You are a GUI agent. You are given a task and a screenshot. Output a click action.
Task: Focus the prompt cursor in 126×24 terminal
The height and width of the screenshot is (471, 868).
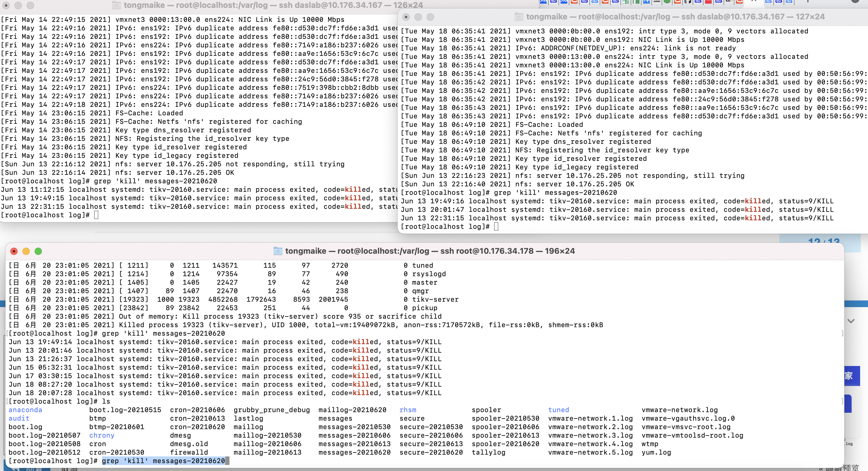pyautogui.click(x=96, y=215)
